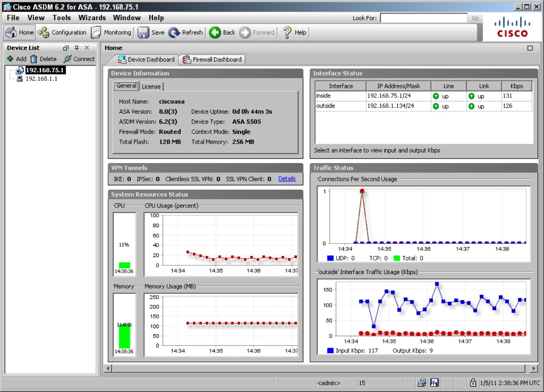Select the outside interface row

point(424,106)
